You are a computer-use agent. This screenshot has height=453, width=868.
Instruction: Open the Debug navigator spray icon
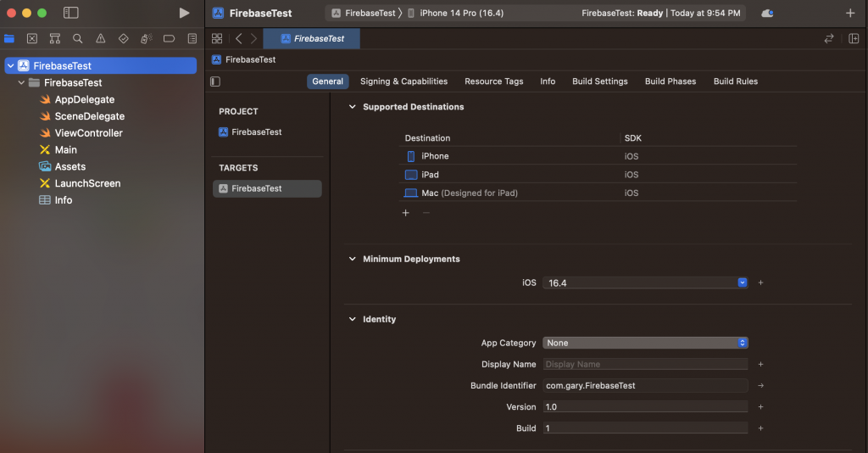tap(146, 38)
